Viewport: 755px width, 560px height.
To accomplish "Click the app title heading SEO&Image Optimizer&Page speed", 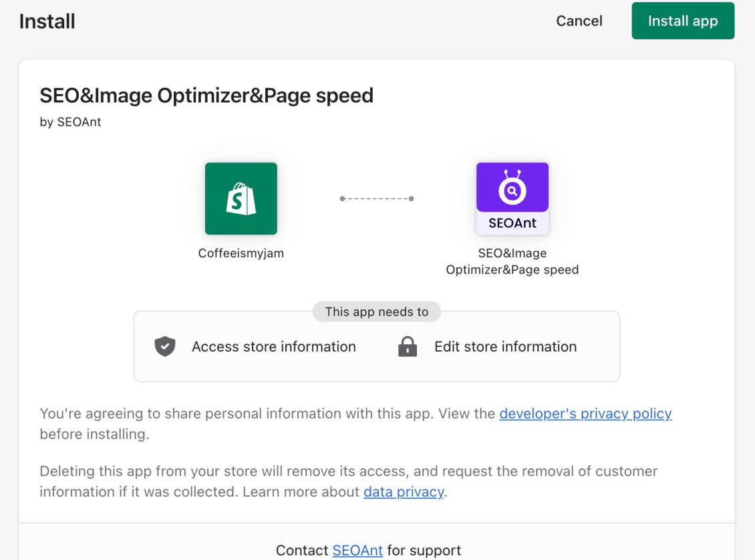I will click(206, 96).
